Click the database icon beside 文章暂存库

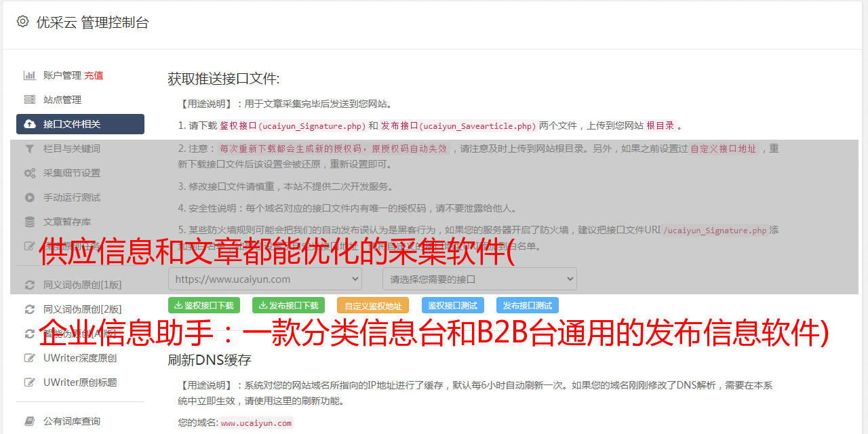[30, 222]
